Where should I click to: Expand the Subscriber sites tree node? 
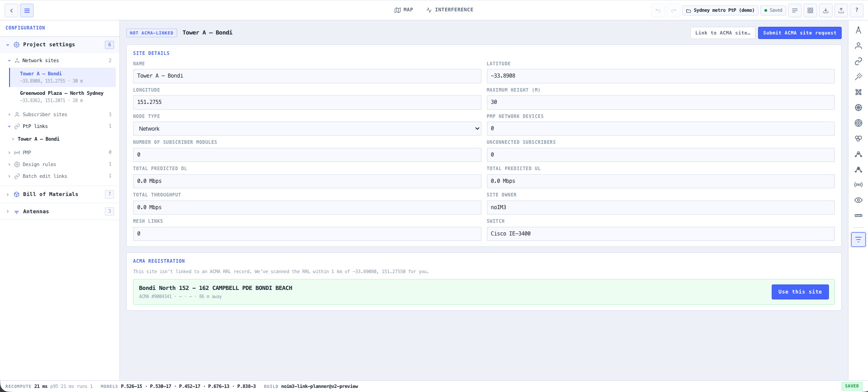[x=9, y=114]
